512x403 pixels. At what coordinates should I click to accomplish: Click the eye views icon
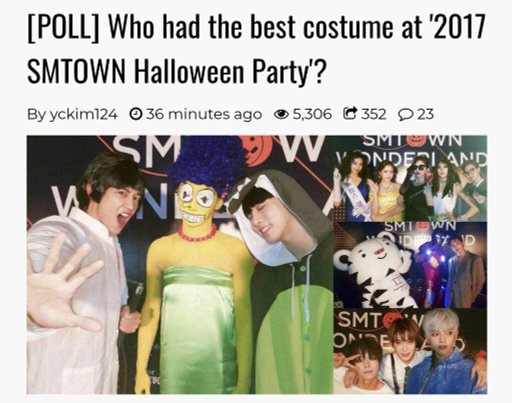(x=281, y=114)
